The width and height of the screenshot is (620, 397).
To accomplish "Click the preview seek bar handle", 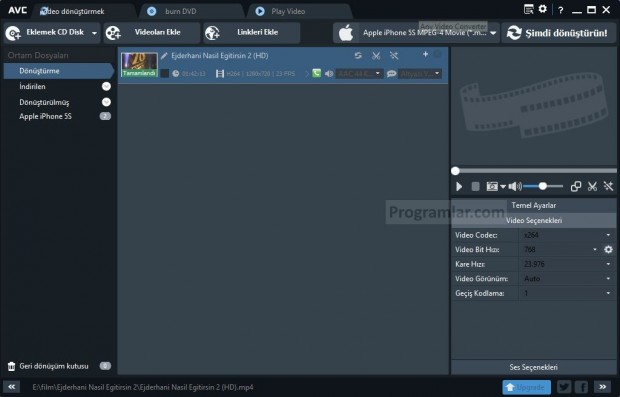I will (x=456, y=171).
